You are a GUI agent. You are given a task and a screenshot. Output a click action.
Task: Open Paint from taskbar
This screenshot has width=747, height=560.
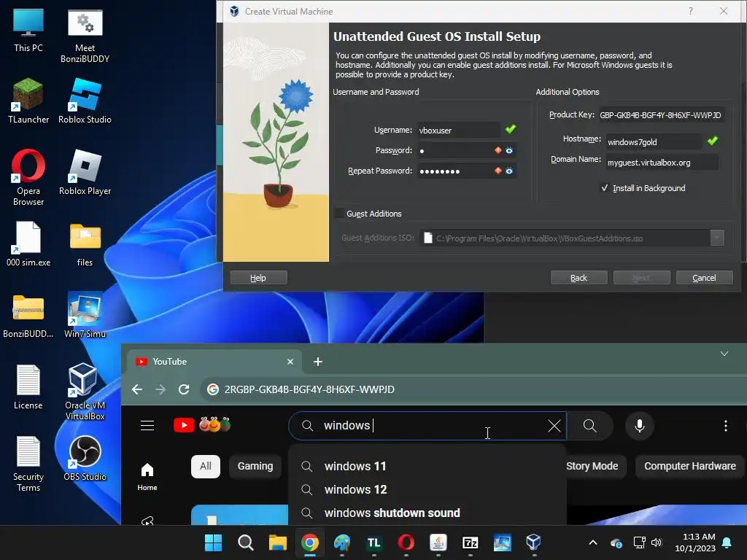point(341,542)
